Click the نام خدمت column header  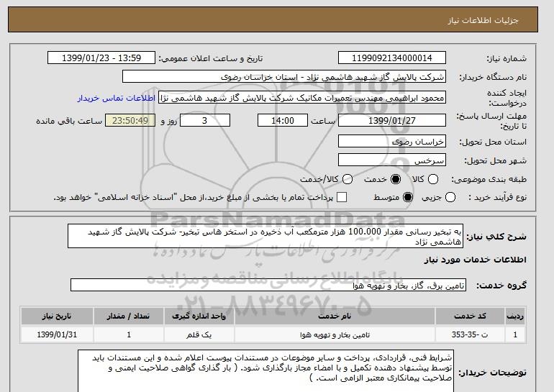pos(335,316)
